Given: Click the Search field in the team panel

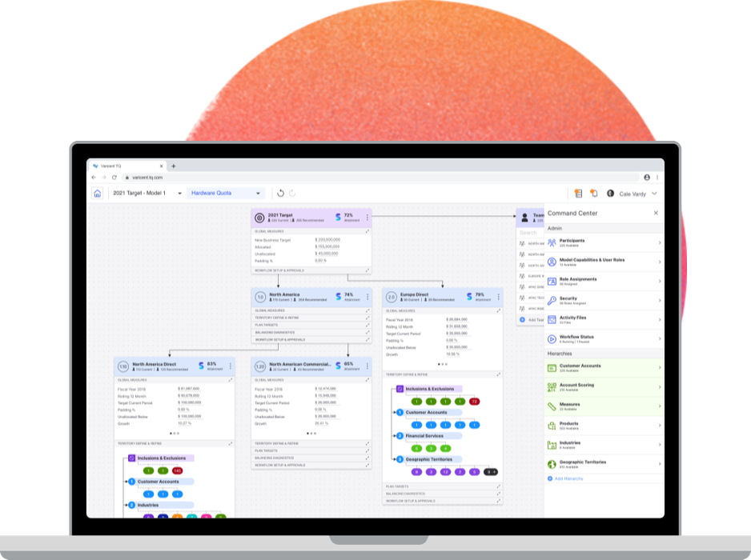Looking at the screenshot, I should (x=528, y=233).
